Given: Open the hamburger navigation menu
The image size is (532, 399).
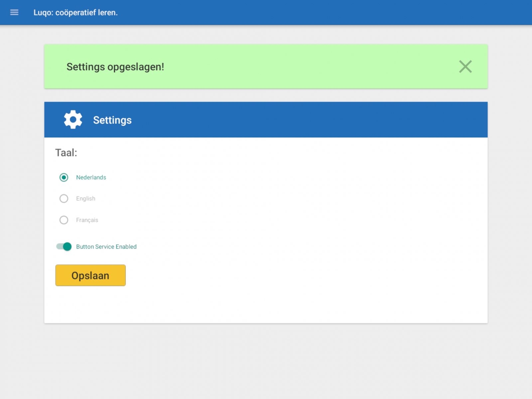Looking at the screenshot, I should (x=14, y=13).
